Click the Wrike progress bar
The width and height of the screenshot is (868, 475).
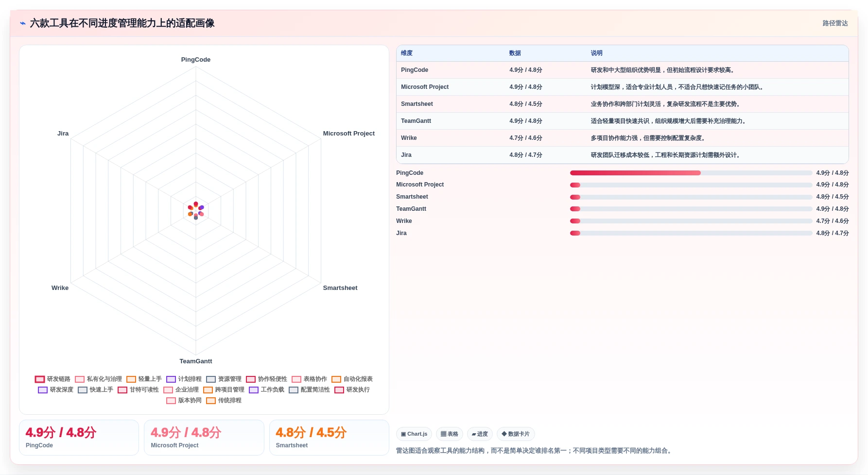691,221
